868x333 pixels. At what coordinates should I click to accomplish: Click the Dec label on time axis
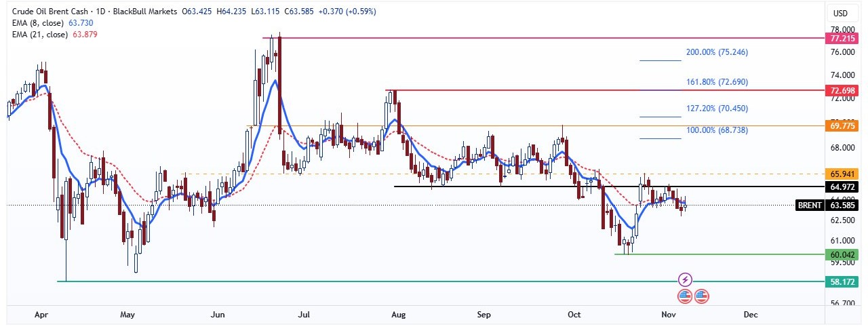[x=750, y=315]
